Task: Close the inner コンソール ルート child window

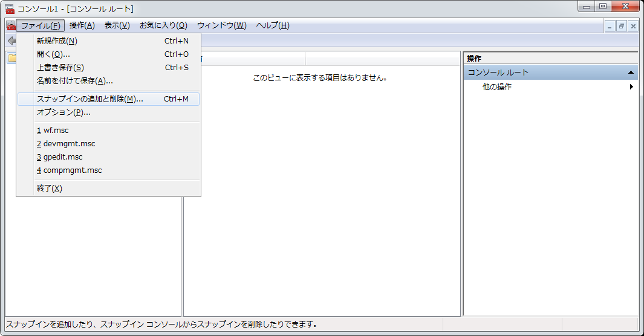Action: click(633, 26)
